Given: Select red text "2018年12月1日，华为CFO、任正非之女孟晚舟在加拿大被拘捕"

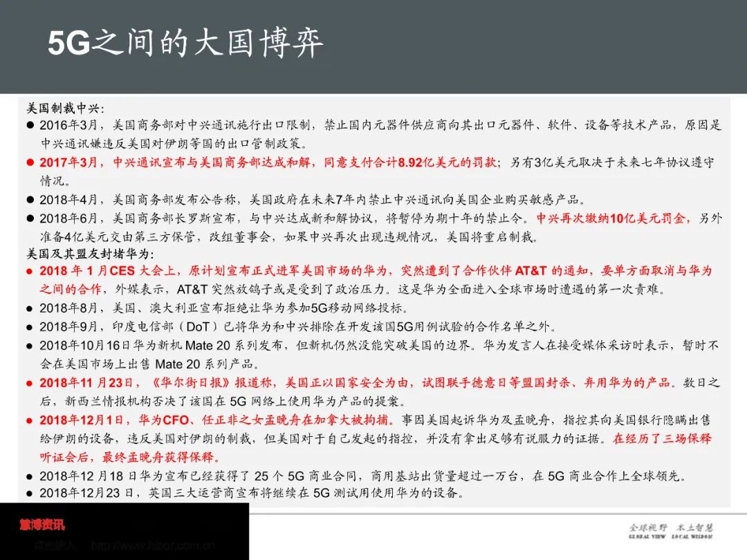Looking at the screenshot, I should click(214, 420).
